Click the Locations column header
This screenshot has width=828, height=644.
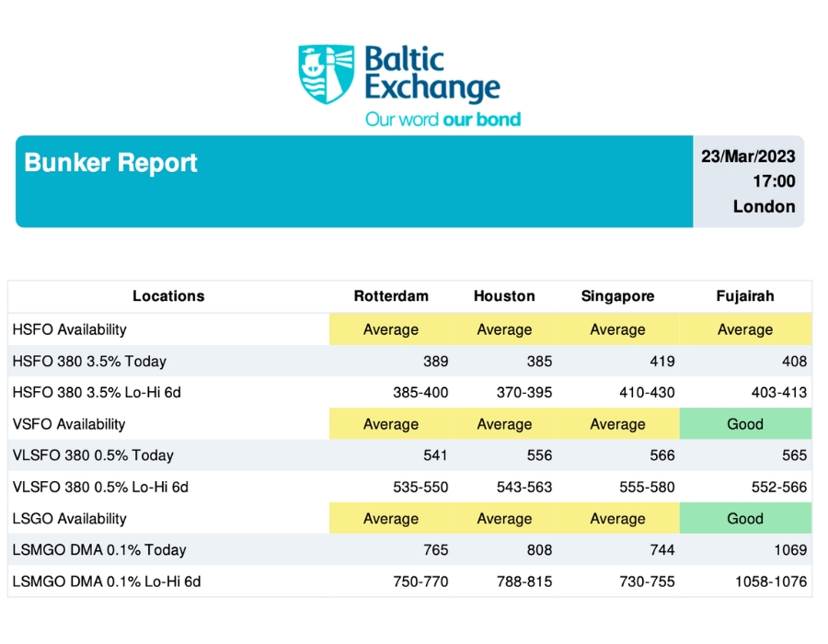(x=168, y=296)
